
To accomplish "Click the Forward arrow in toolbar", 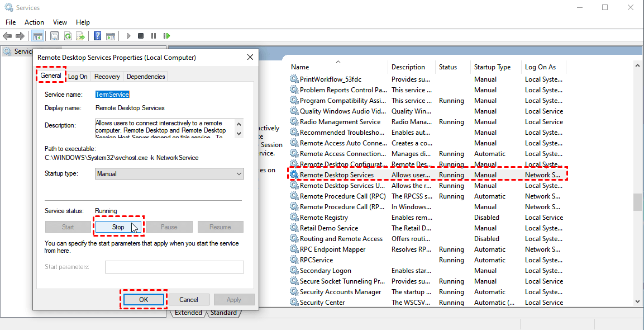I will 20,36.
